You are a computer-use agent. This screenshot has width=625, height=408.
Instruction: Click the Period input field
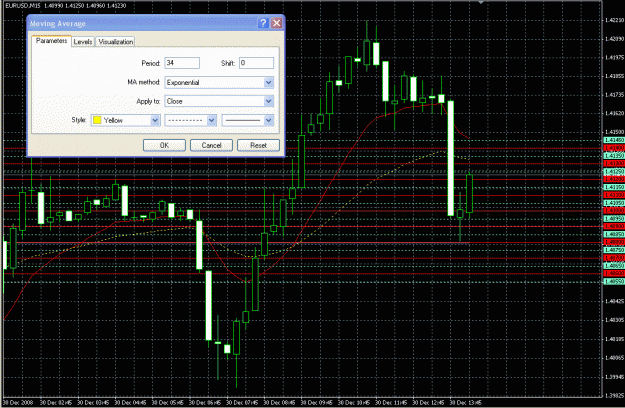tap(182, 63)
